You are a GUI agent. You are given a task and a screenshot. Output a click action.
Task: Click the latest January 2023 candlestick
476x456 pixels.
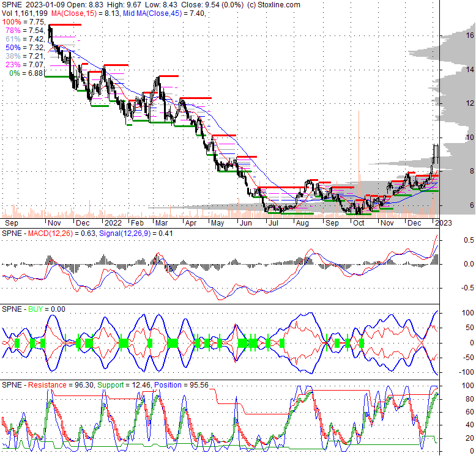click(437, 154)
